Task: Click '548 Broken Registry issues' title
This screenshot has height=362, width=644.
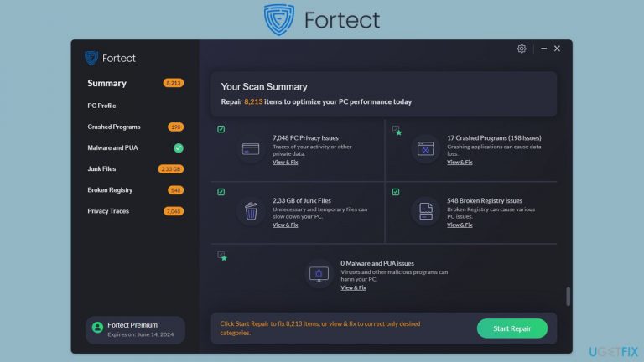Action: tap(485, 201)
